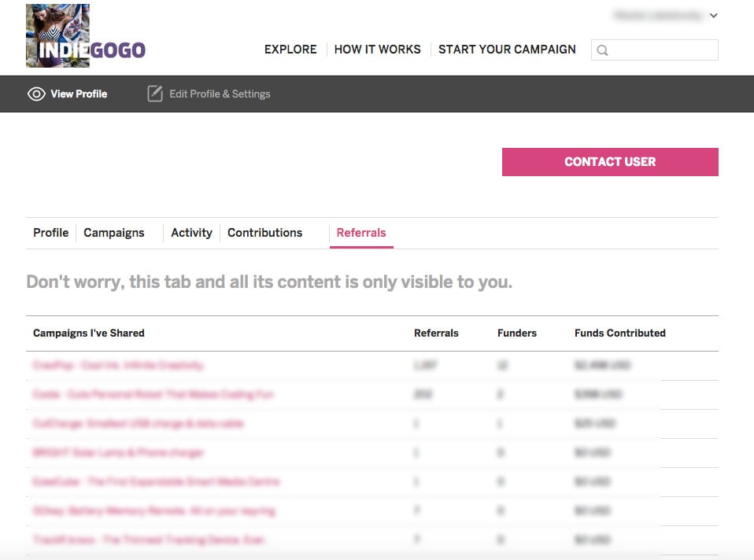Select the Referrals tab
Viewport: 754px width, 560px height.
pos(361,233)
